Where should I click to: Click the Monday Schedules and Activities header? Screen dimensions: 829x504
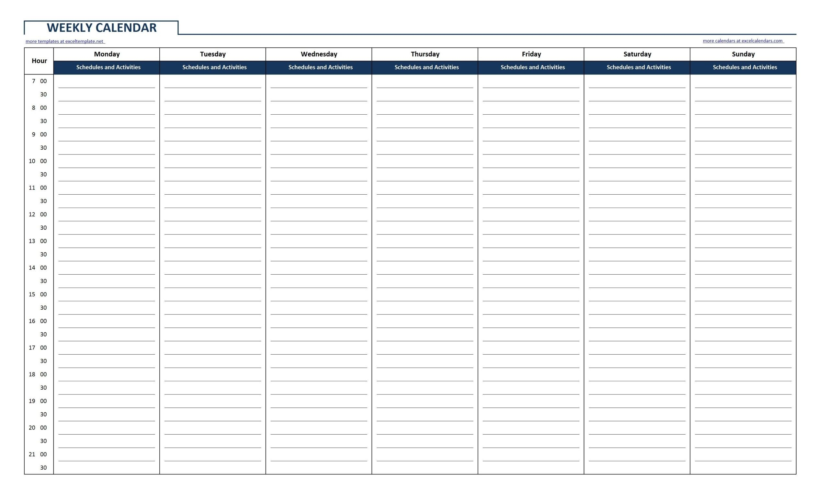pyautogui.click(x=108, y=68)
